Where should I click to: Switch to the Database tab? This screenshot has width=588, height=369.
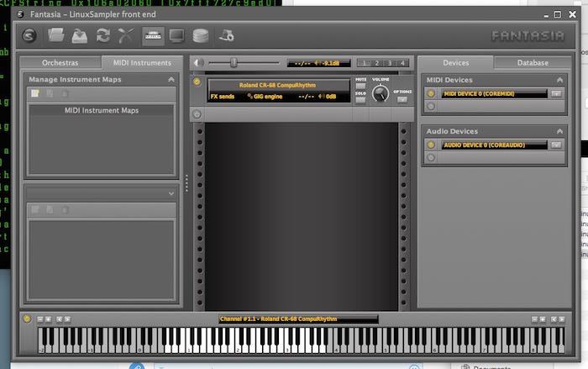(x=532, y=63)
